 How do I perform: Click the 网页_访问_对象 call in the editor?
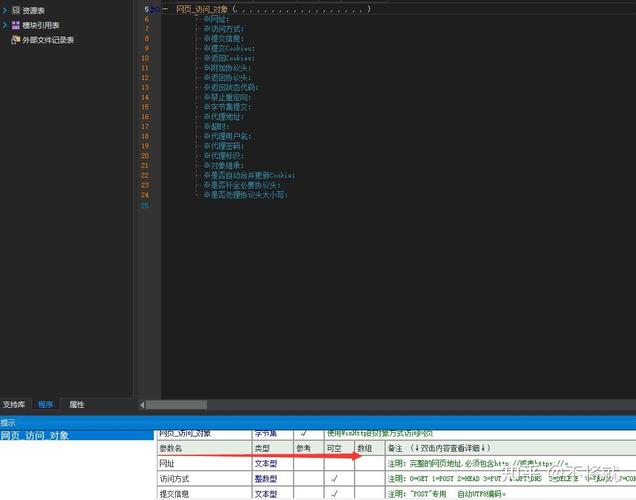[x=202, y=9]
